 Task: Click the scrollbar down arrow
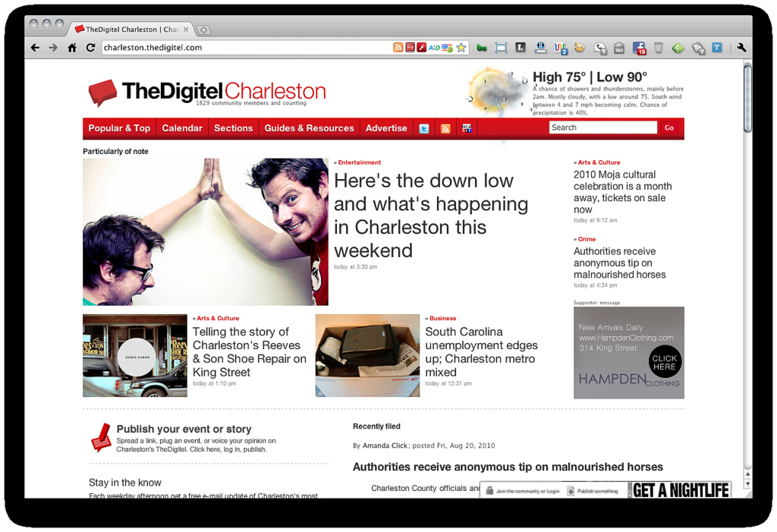pos(747,484)
